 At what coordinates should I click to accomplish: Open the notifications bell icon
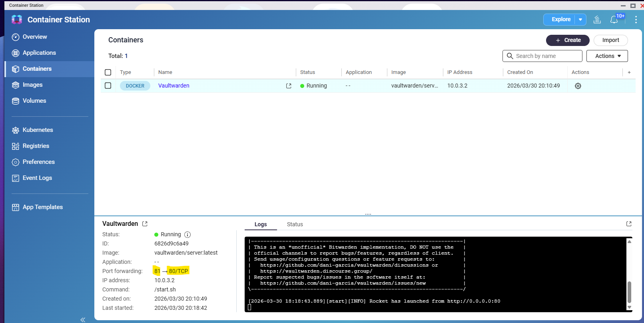pos(614,20)
